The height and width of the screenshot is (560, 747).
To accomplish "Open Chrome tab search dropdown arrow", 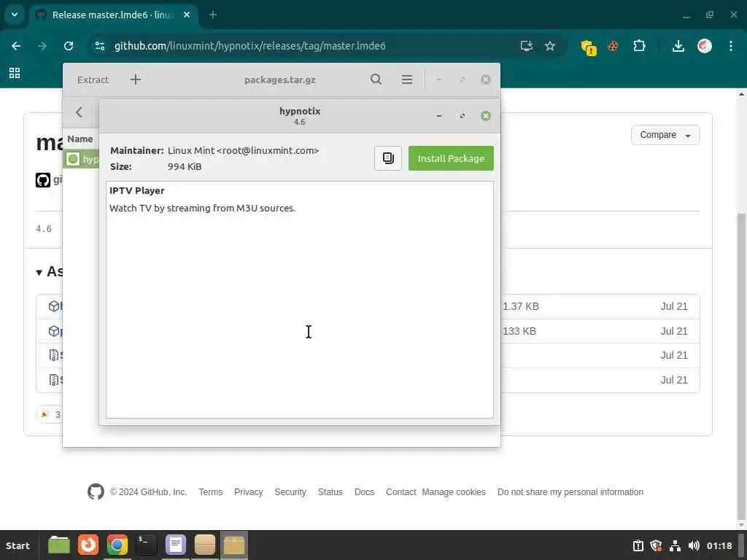I will pyautogui.click(x=15, y=15).
